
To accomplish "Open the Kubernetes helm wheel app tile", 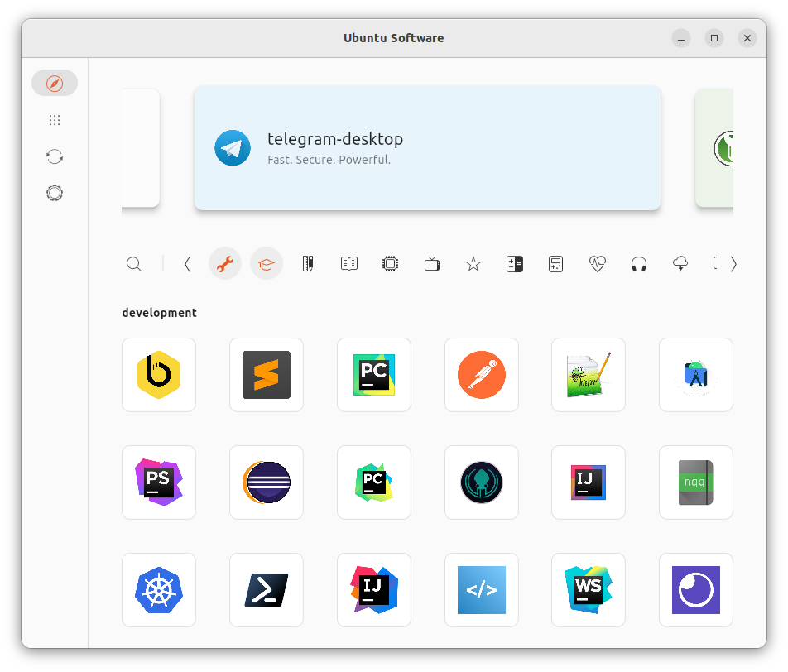I will coord(159,590).
